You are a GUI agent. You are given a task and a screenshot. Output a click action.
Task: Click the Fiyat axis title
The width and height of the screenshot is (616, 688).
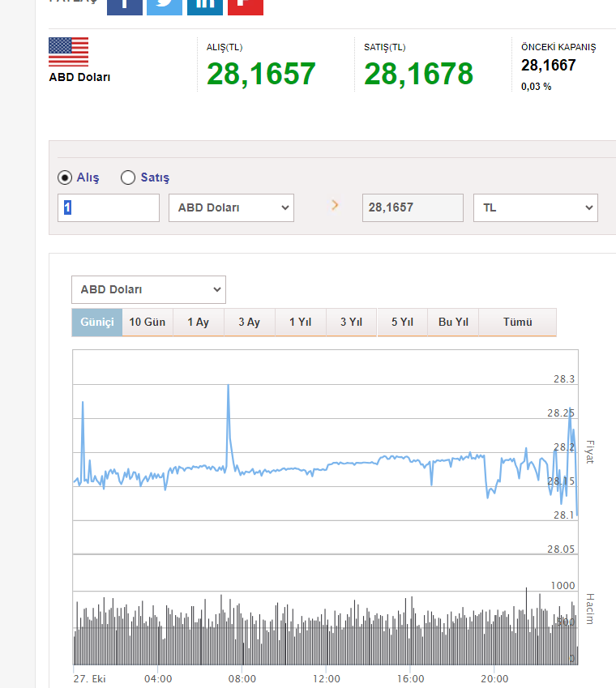click(590, 452)
